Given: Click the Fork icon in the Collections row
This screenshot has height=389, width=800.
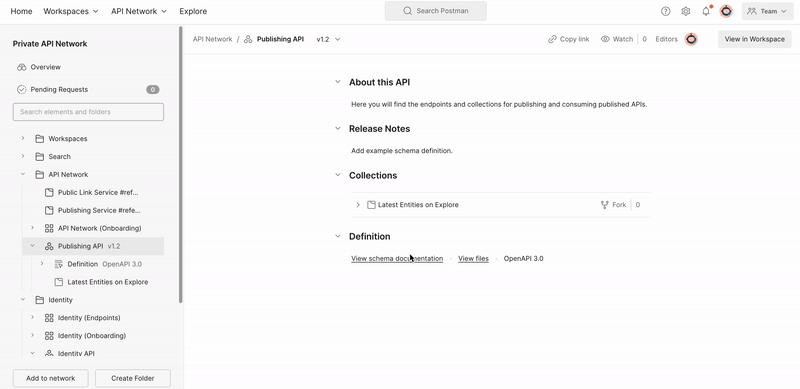Looking at the screenshot, I should coord(605,205).
